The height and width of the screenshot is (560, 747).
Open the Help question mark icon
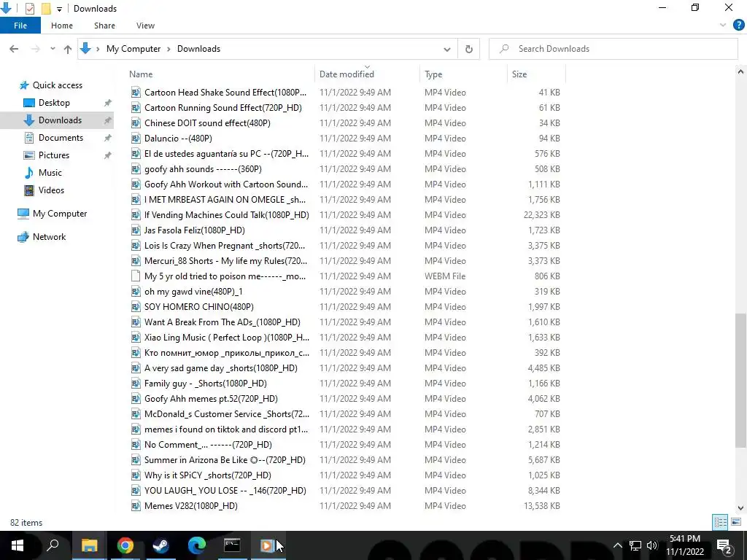pyautogui.click(x=738, y=26)
